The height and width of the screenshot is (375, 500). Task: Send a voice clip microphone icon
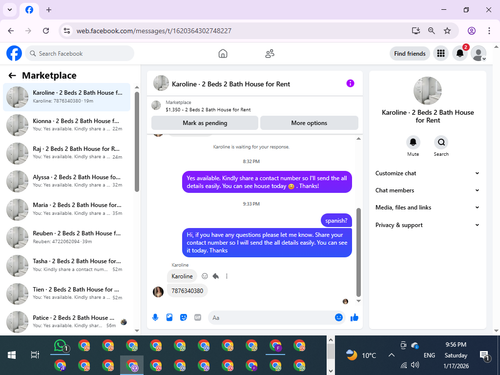coord(155,317)
